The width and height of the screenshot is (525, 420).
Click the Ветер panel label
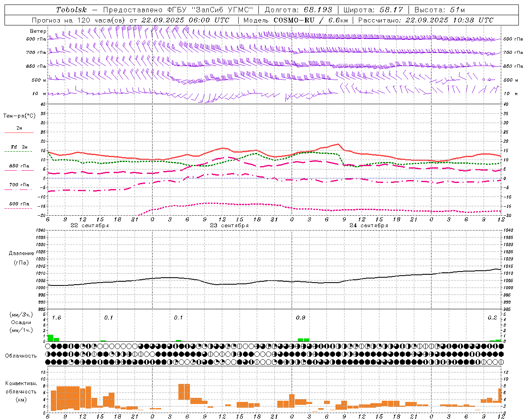[38, 31]
